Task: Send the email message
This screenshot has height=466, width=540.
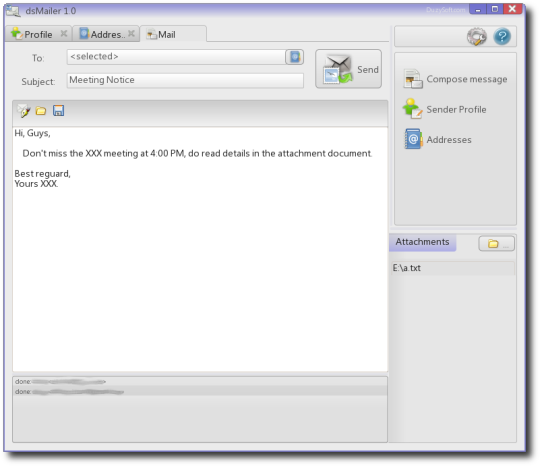Action: tap(349, 69)
